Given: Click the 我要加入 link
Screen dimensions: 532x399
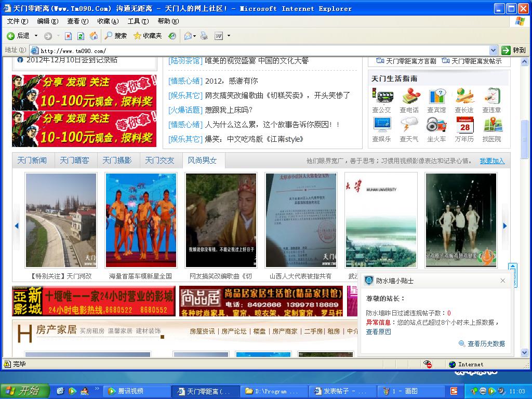Looking at the screenshot, I should [x=491, y=161].
